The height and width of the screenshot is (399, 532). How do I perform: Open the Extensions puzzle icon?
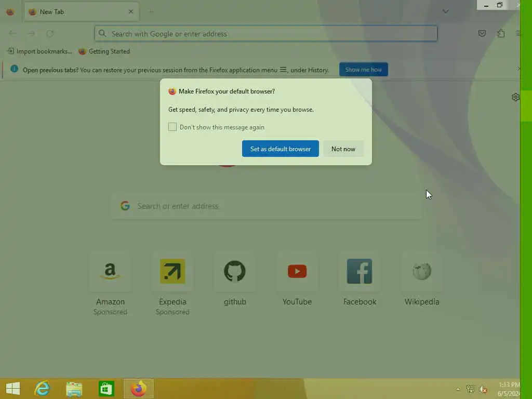pyautogui.click(x=501, y=33)
